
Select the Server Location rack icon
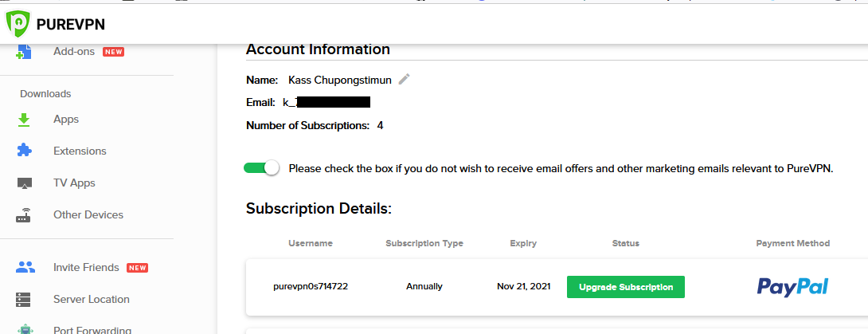(24, 299)
